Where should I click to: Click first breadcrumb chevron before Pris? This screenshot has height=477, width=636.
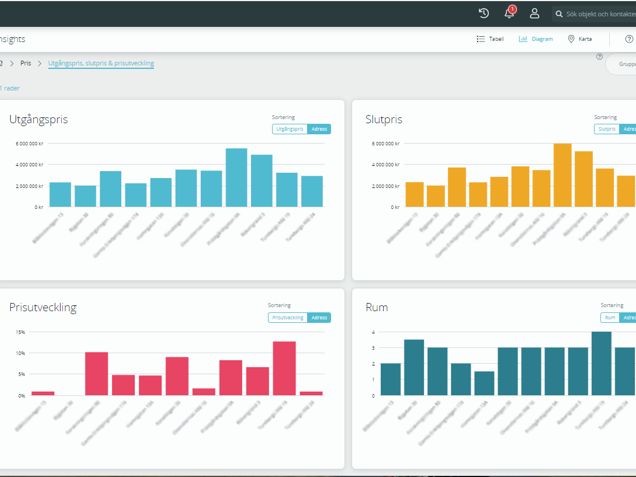click(12, 63)
